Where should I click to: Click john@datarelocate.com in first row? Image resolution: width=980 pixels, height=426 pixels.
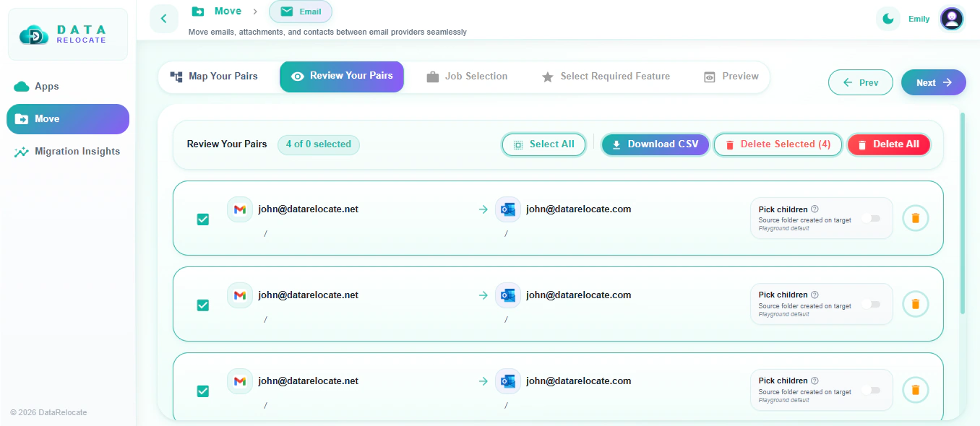(579, 209)
